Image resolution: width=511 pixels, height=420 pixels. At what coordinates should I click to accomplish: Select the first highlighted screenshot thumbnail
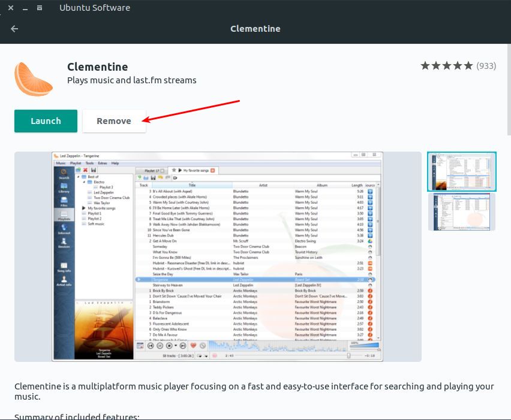(x=462, y=171)
